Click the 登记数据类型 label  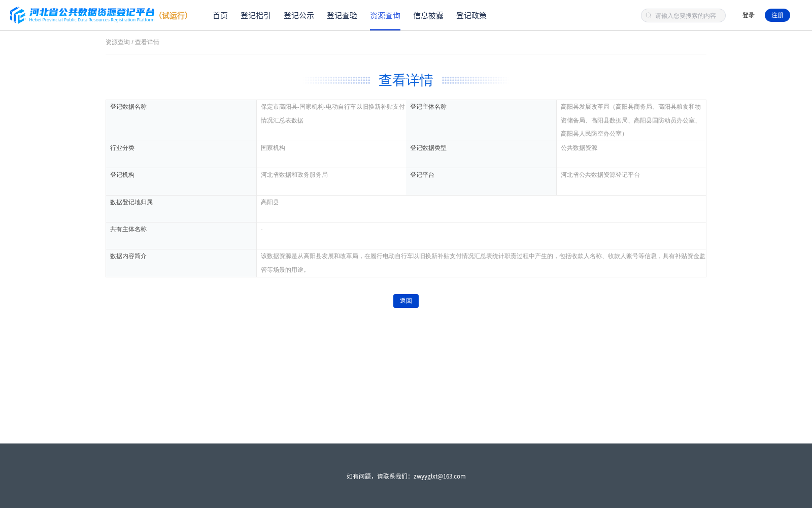(428, 148)
